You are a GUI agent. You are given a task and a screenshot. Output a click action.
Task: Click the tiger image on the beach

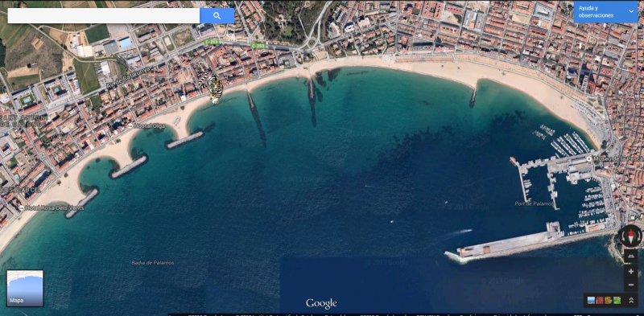pyautogui.click(x=212, y=88)
